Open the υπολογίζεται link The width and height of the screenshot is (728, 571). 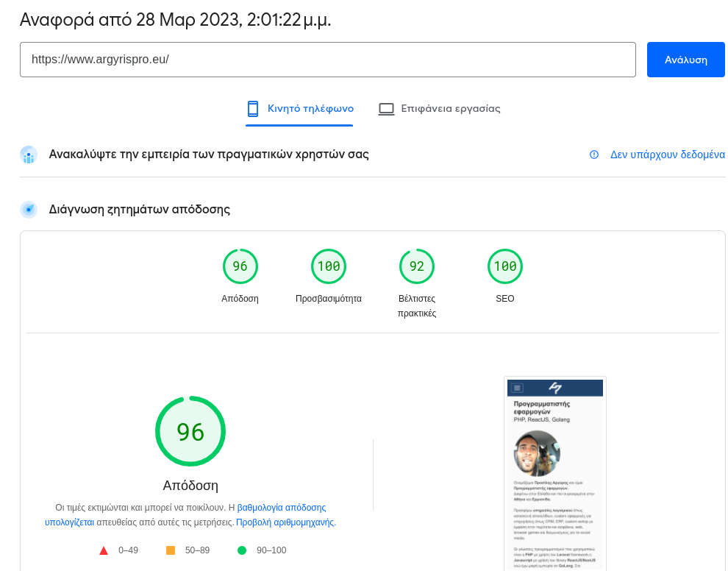(69, 522)
